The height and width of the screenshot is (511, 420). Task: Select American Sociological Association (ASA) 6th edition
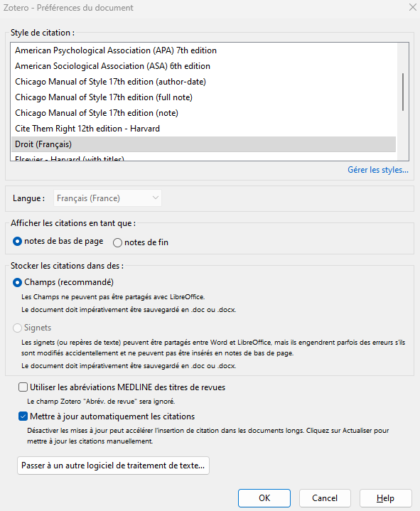click(204, 66)
